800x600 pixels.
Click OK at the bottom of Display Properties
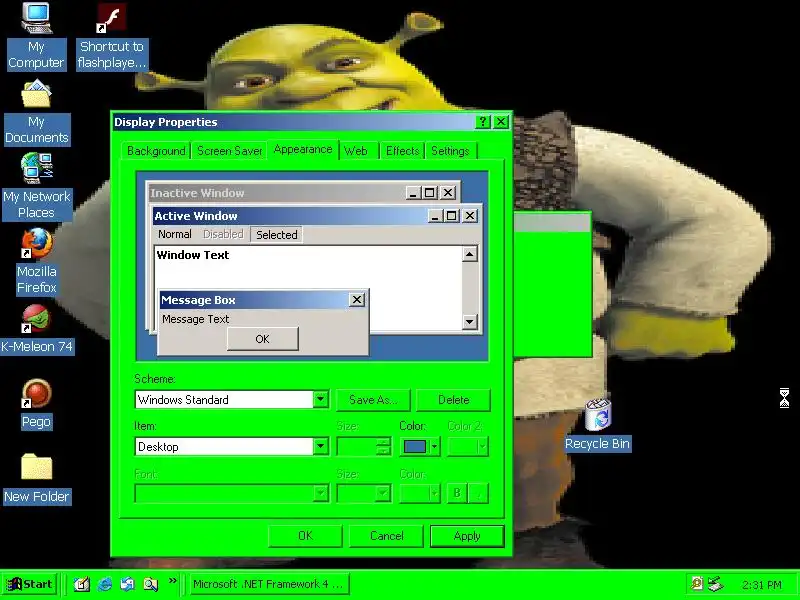coord(305,536)
